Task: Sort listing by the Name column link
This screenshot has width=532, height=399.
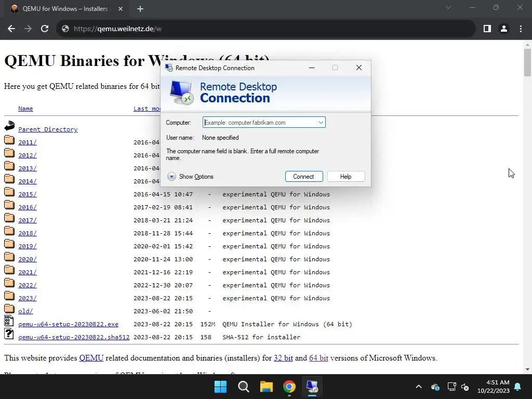Action: click(25, 109)
